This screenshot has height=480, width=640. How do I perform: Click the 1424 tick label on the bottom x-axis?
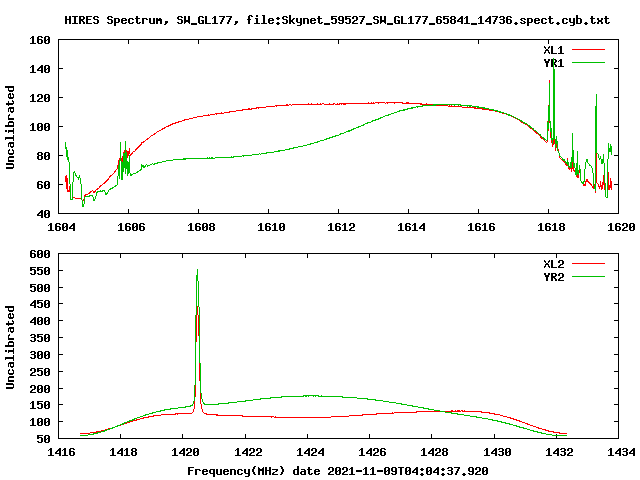pyautogui.click(x=310, y=452)
